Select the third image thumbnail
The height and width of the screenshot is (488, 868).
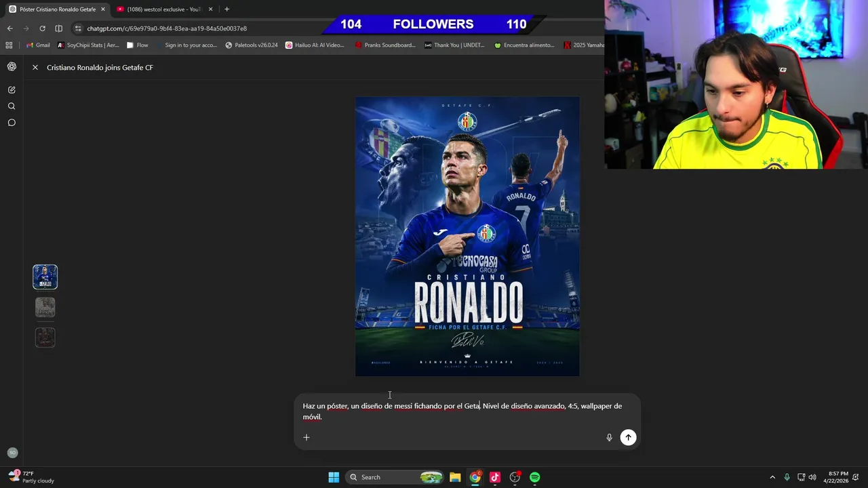[x=45, y=338]
